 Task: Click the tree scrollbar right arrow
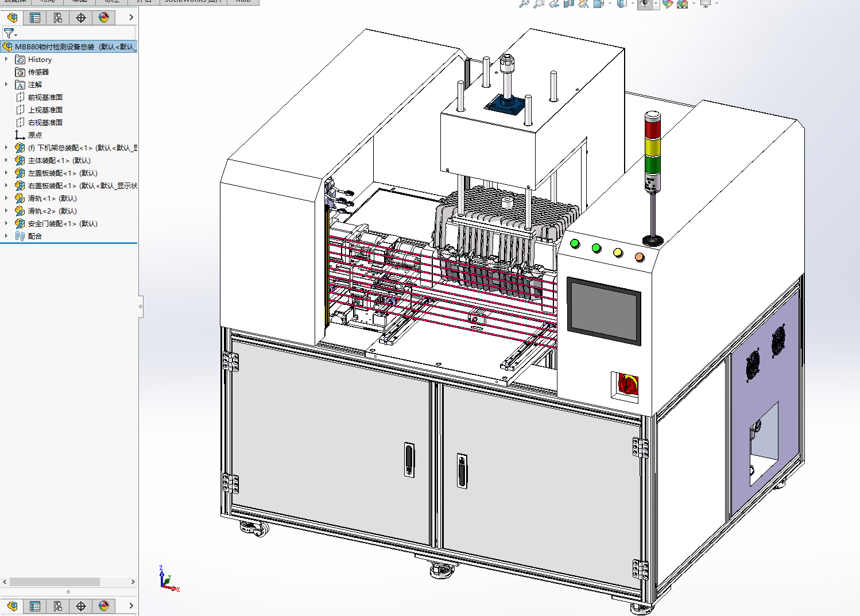click(x=133, y=582)
